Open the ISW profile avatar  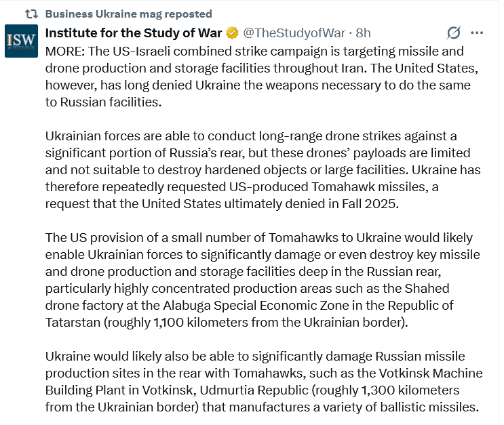[x=21, y=41]
